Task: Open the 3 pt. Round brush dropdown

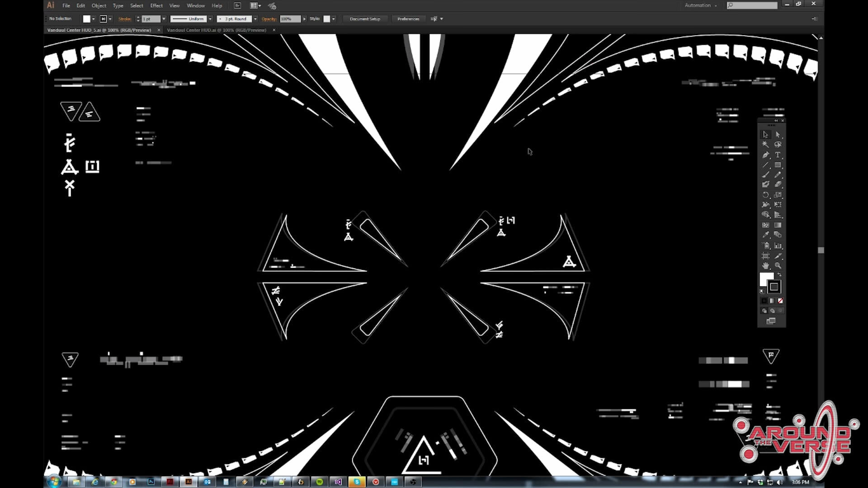Action: coord(255,19)
